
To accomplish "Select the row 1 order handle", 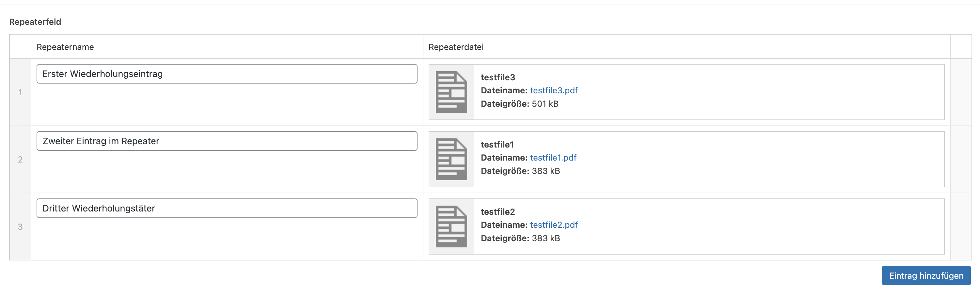I will (x=20, y=92).
